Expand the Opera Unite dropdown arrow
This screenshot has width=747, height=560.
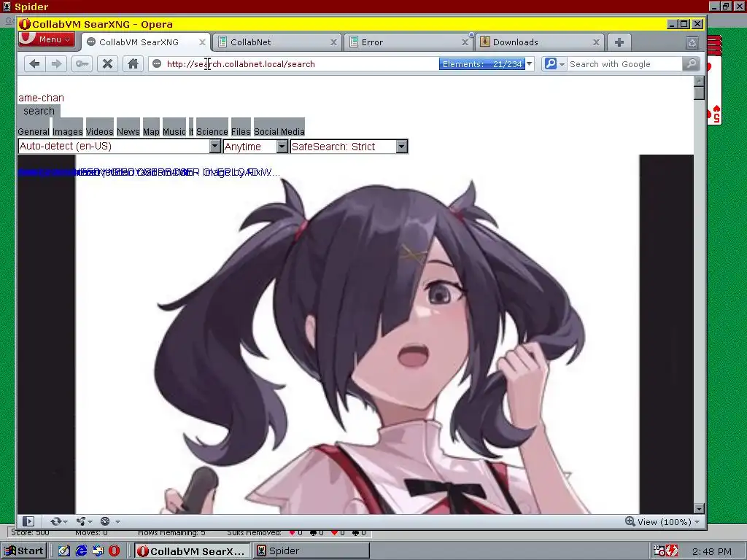coord(90,522)
